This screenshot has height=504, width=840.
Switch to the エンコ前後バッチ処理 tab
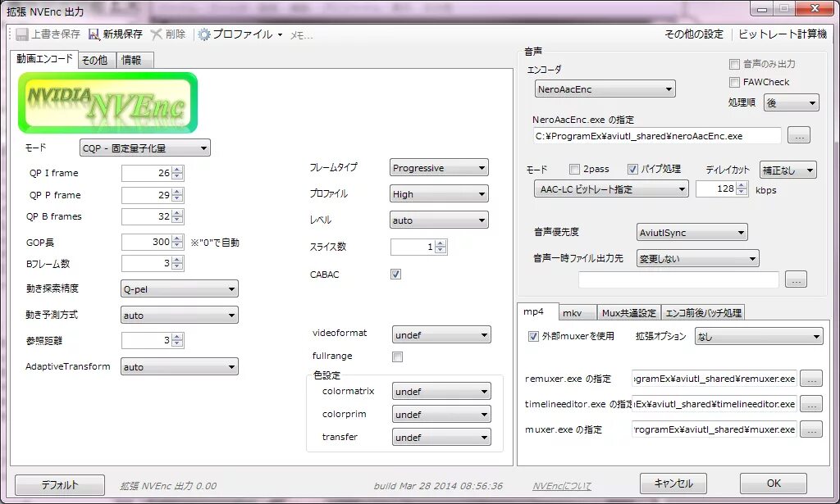point(703,313)
